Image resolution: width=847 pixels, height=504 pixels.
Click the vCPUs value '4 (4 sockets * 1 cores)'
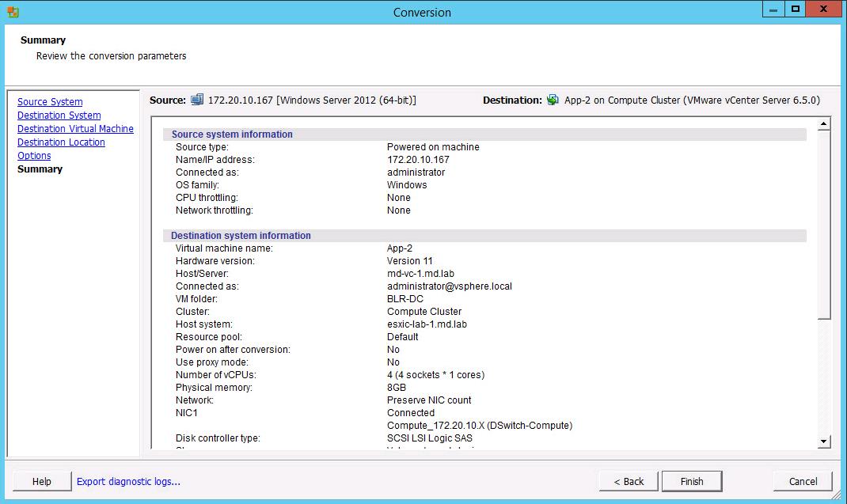436,375
